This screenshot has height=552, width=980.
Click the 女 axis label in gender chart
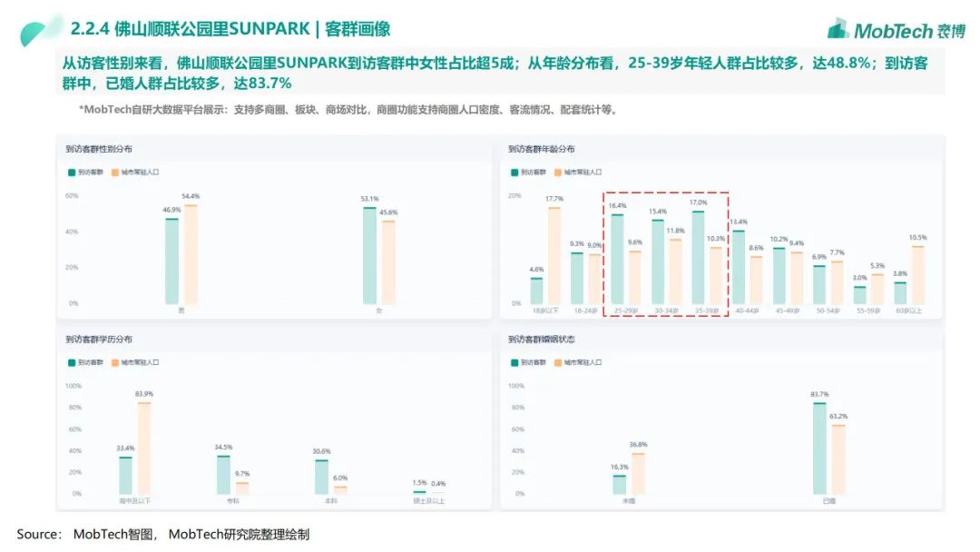tap(378, 310)
